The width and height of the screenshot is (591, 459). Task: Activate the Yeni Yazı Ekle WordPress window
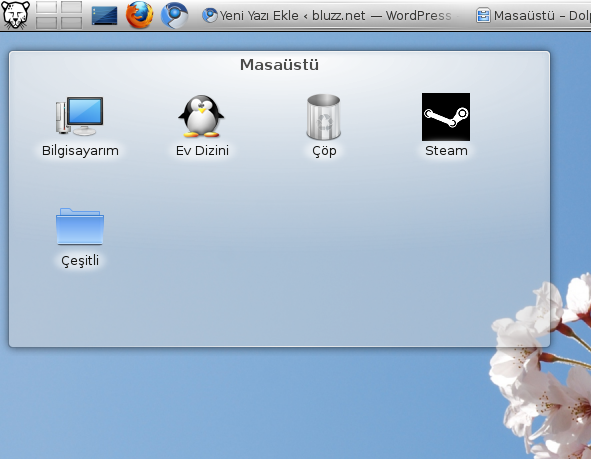327,15
